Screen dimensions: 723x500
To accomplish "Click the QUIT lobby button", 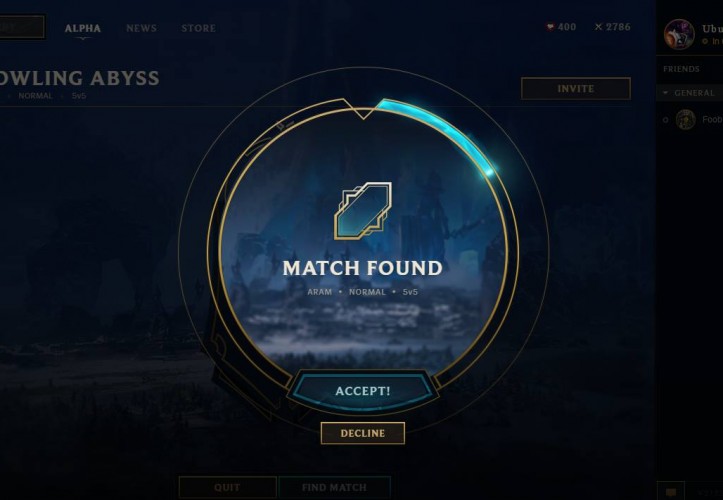I will pyautogui.click(x=227, y=488).
